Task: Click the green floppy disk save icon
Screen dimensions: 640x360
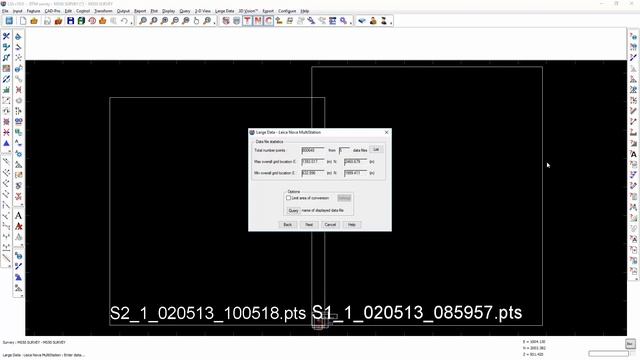Action: [x=81, y=21]
